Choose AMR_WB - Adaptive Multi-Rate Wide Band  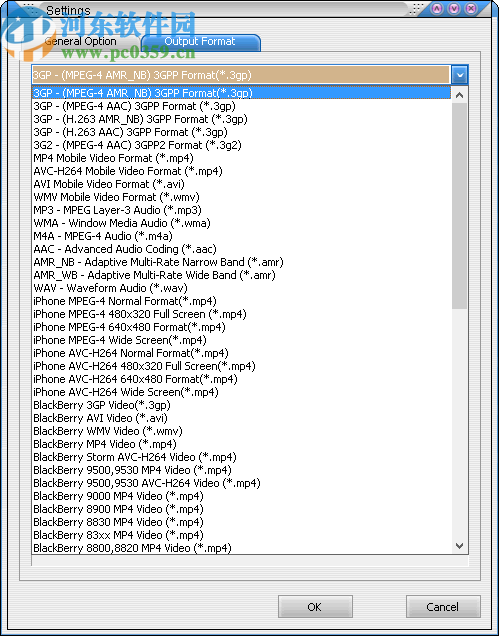[241, 275]
